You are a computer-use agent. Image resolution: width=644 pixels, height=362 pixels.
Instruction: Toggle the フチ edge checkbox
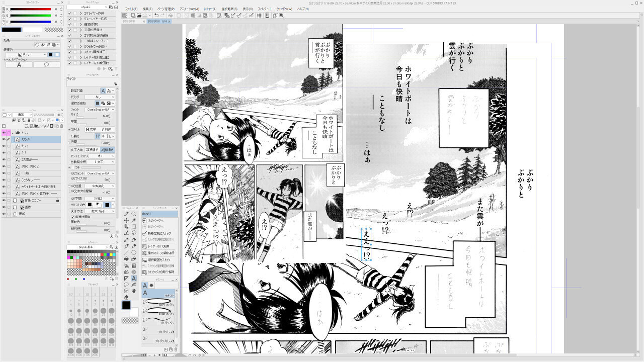pos(72,167)
